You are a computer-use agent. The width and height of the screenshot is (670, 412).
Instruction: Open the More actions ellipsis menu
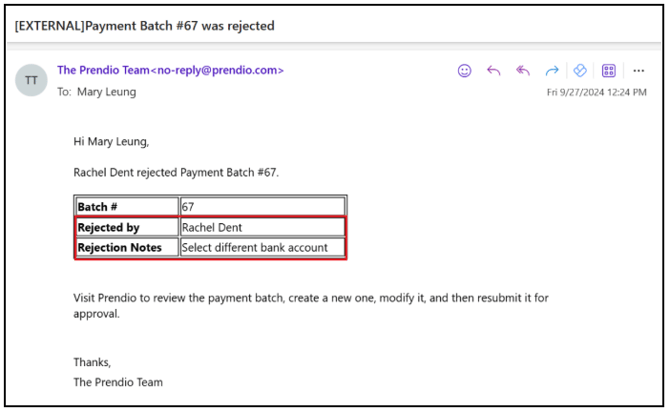coord(638,71)
